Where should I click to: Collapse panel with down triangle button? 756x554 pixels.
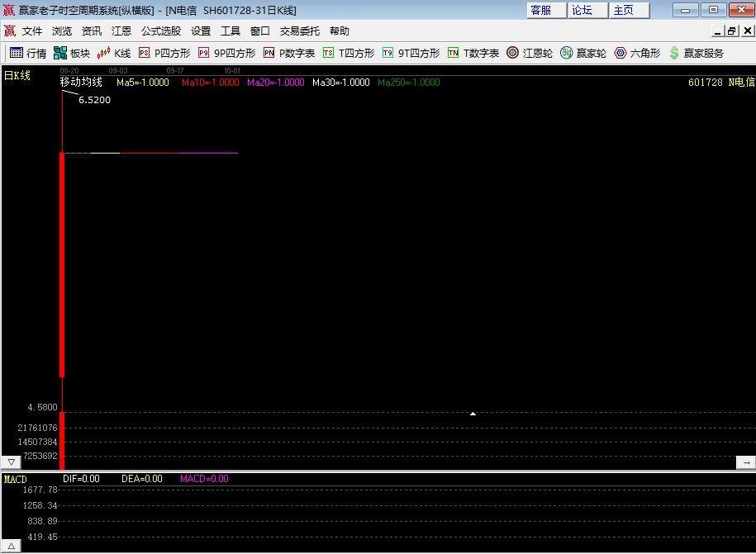[x=11, y=462]
